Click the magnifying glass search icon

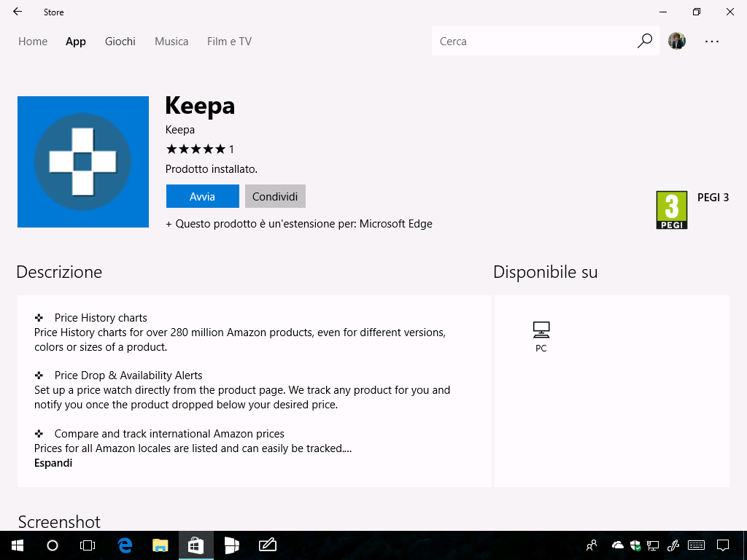click(x=645, y=41)
